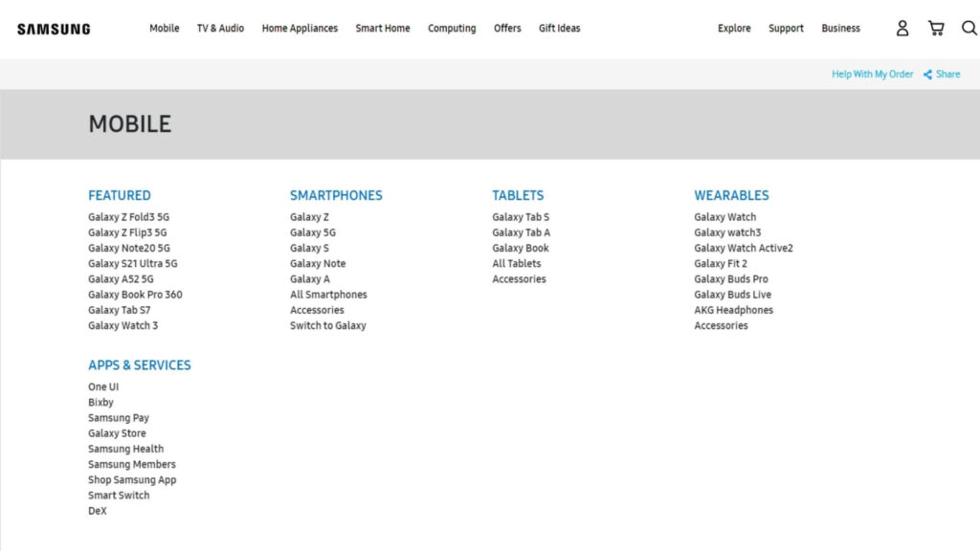The width and height of the screenshot is (980, 551).
Task: Open Switch to Galaxy link
Action: click(x=328, y=325)
